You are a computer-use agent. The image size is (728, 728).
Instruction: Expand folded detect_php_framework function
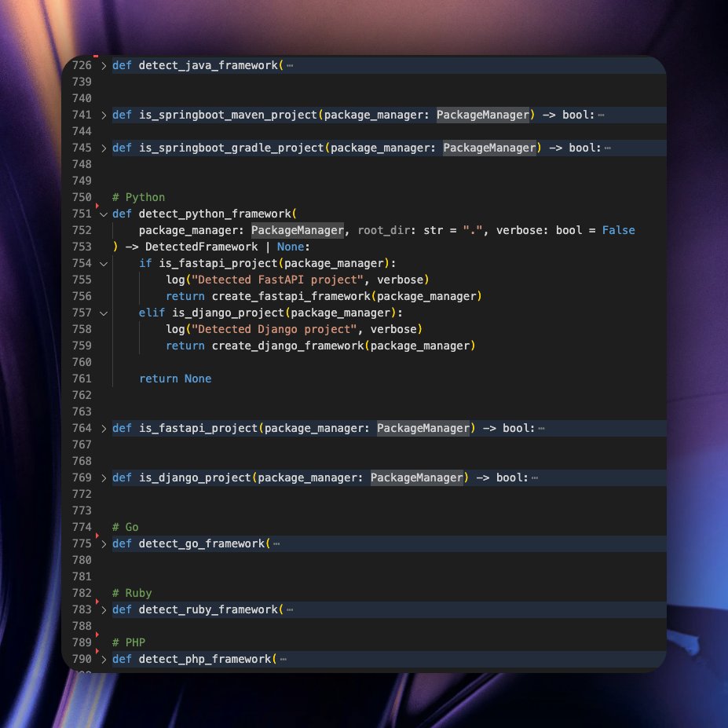pyautogui.click(x=104, y=660)
